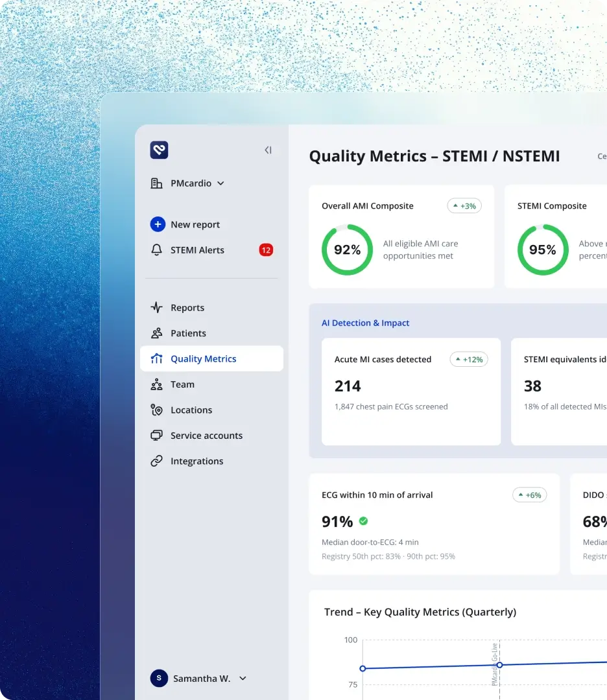Click the AI Detection & Impact heading
Viewport: 607px width, 700px height.
pos(365,323)
